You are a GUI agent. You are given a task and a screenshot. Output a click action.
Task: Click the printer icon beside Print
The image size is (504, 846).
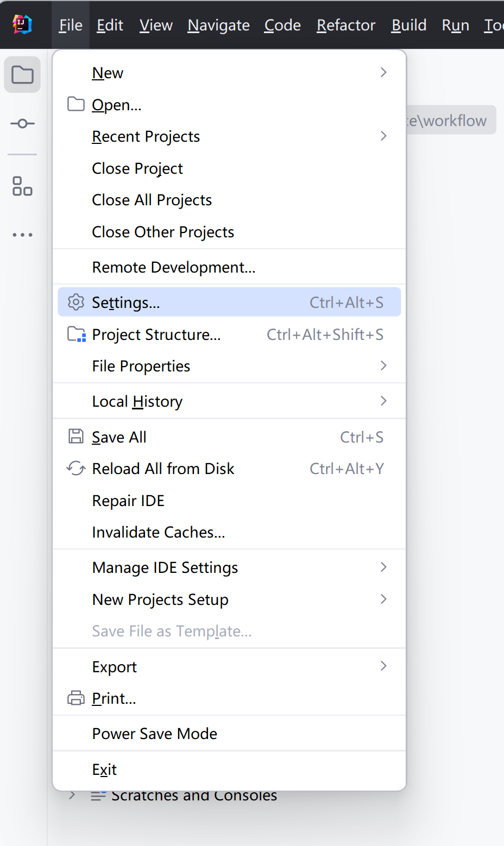[x=76, y=698]
